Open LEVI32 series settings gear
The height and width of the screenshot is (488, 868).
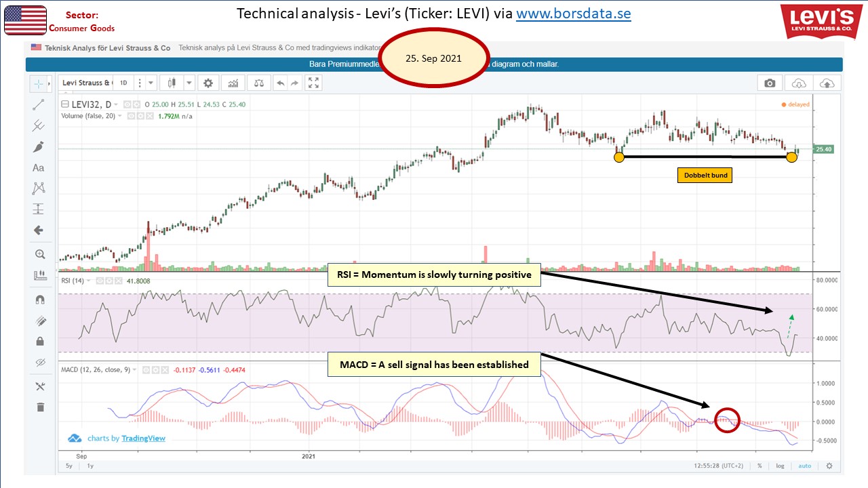[136, 104]
